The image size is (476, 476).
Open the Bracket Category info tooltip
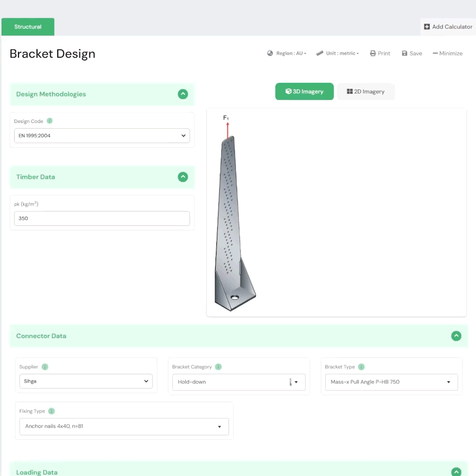(x=218, y=367)
